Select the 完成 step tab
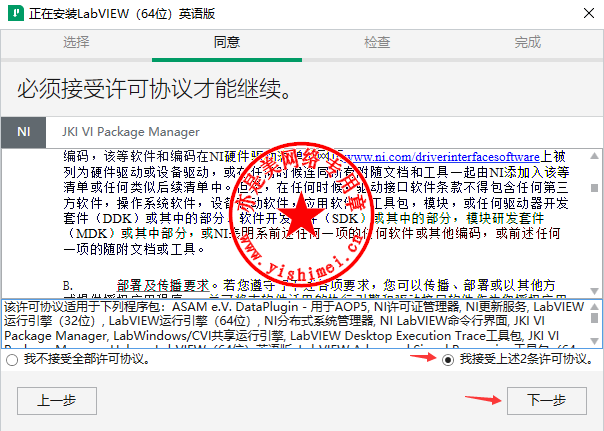This screenshot has height=431, width=604. (528, 42)
